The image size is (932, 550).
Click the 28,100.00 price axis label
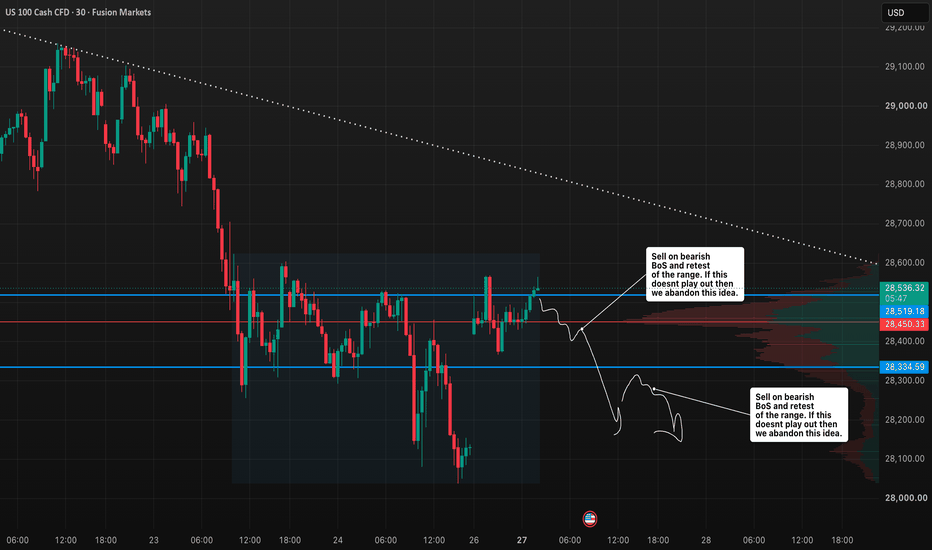[905, 459]
